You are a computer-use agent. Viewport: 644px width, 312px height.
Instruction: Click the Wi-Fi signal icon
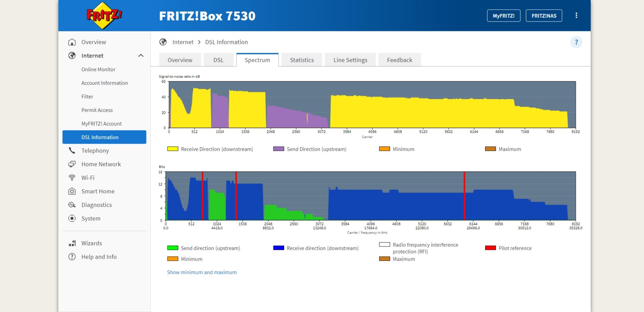tap(72, 178)
